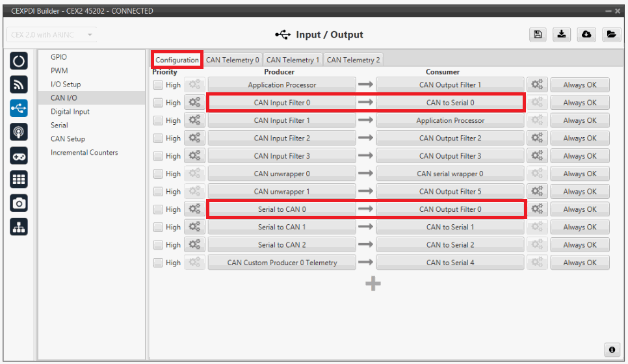The width and height of the screenshot is (628, 364).
Task: Click the info button at bottom right
Action: point(612,350)
